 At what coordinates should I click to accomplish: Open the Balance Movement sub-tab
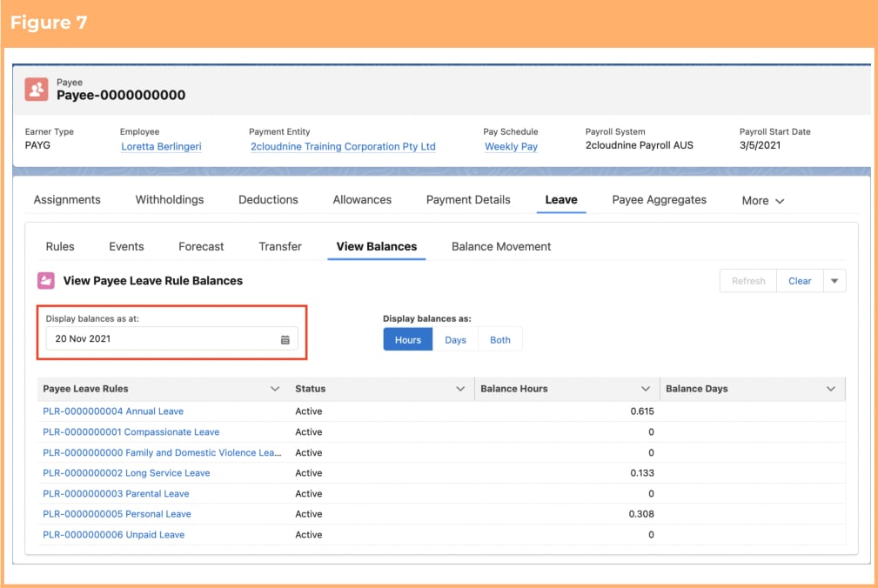[501, 246]
